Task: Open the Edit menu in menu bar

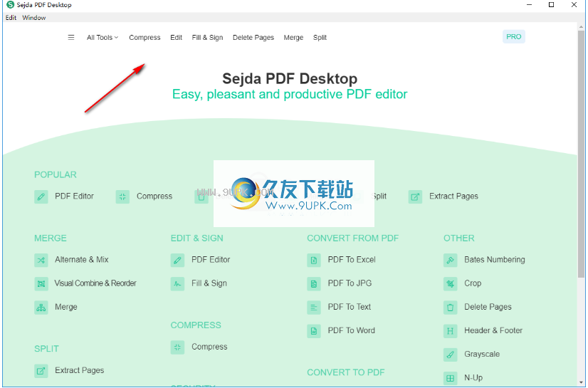Action: coord(11,18)
